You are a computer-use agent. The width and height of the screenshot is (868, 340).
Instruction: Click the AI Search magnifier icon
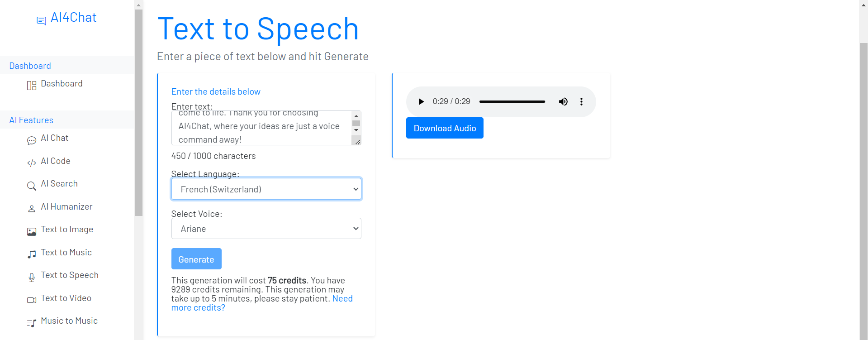tap(32, 186)
